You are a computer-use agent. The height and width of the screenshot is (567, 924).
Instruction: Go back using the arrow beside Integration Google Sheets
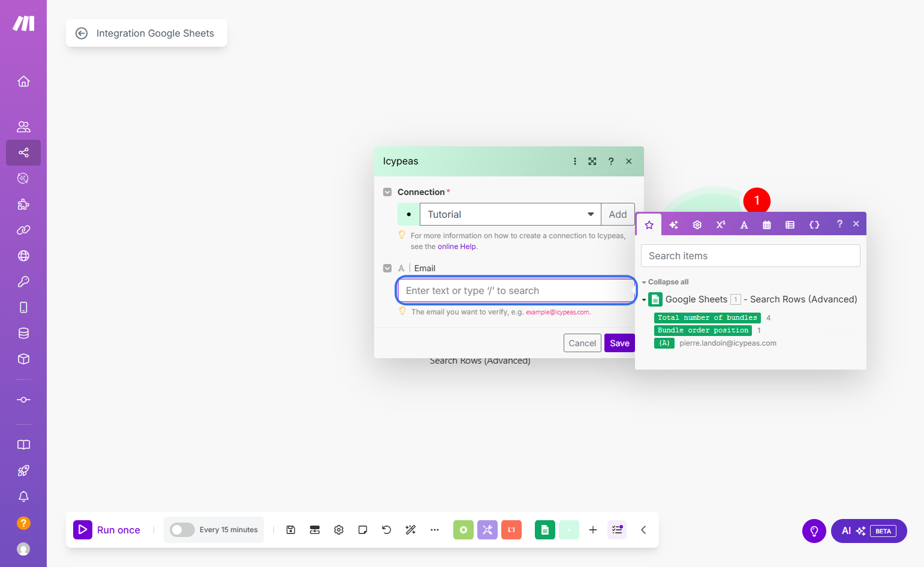(82, 34)
